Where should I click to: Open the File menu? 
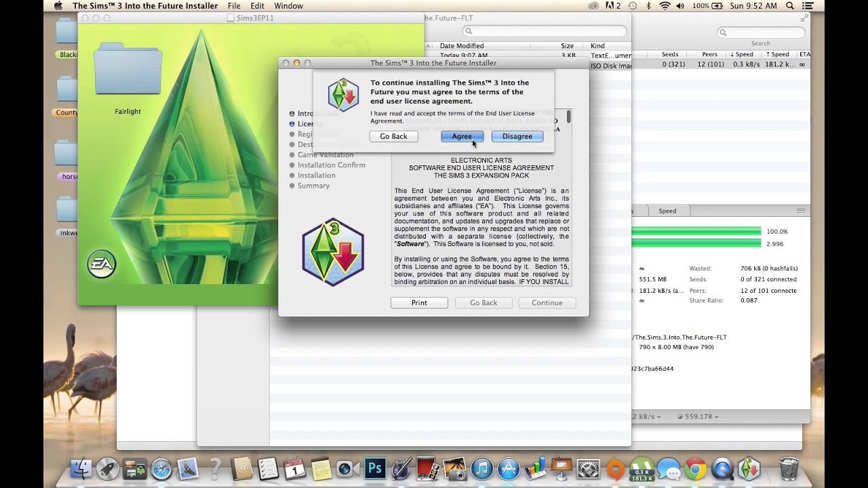pyautogui.click(x=234, y=5)
